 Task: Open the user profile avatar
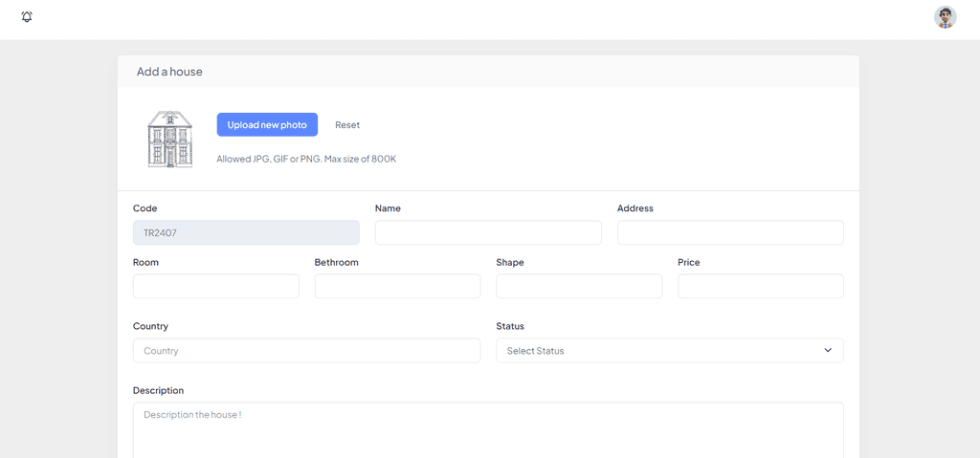[945, 17]
